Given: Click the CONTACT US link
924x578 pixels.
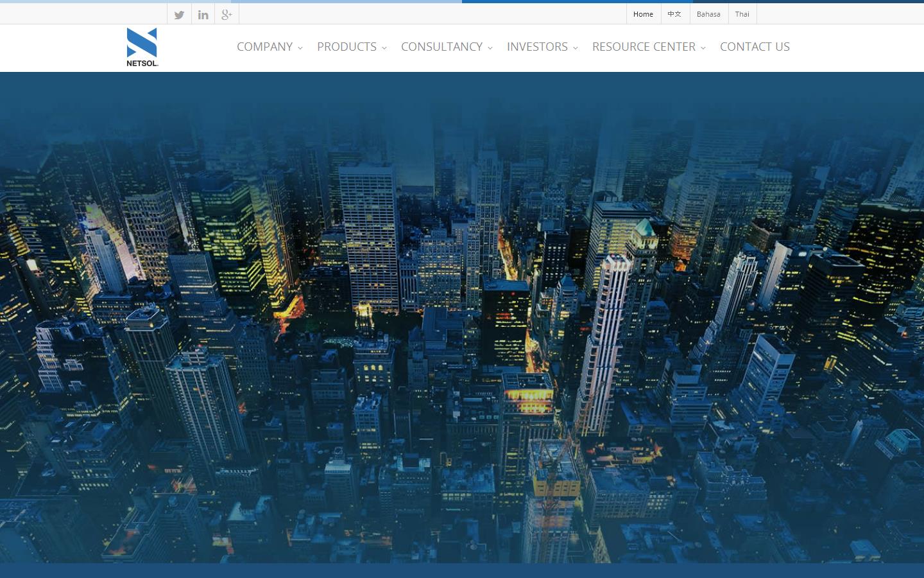Looking at the screenshot, I should click(x=755, y=47).
